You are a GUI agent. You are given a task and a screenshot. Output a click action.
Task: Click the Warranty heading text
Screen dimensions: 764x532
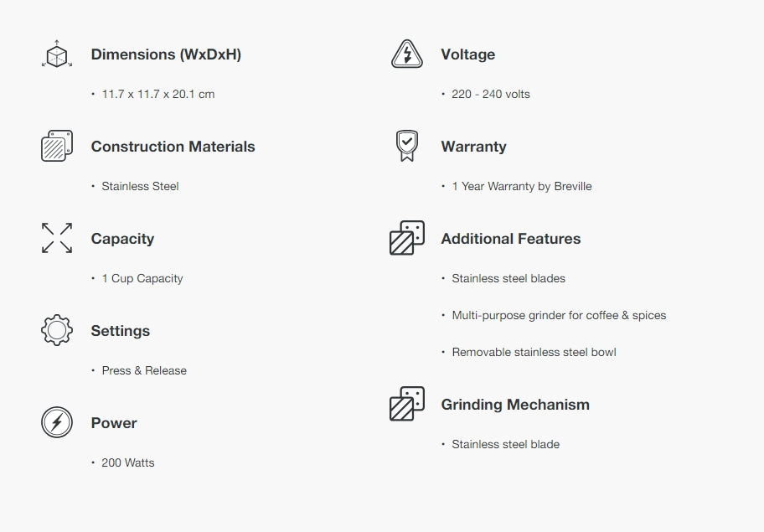pos(473,147)
